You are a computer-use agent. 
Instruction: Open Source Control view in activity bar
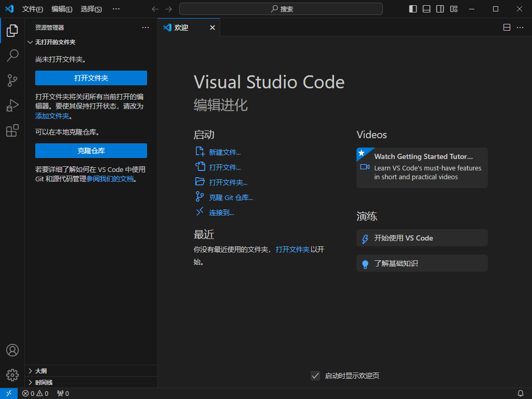12,81
